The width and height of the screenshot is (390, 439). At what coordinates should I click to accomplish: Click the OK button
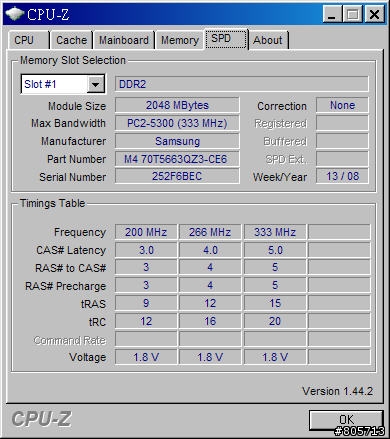coord(346,420)
